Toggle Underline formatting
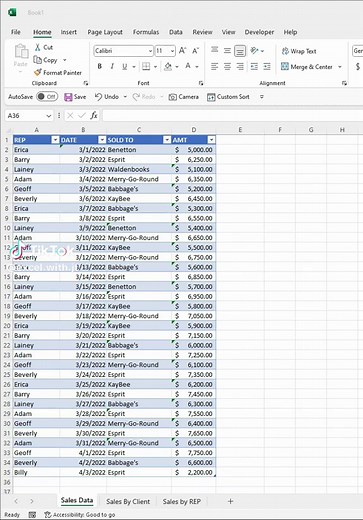 pyautogui.click(x=124, y=66)
